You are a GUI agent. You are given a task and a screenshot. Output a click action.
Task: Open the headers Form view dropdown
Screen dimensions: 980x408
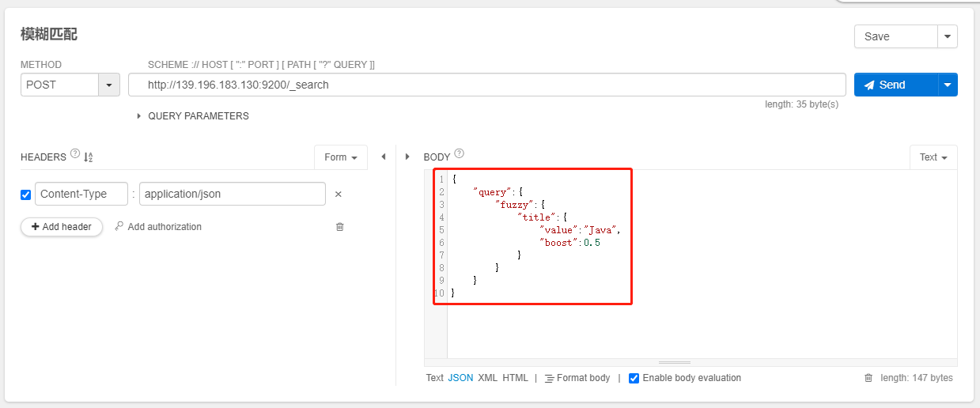341,157
